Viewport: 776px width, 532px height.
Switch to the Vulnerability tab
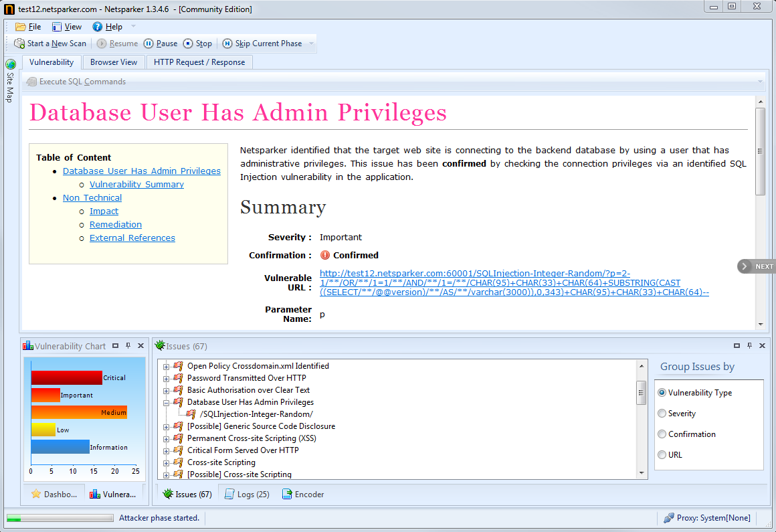tap(51, 62)
